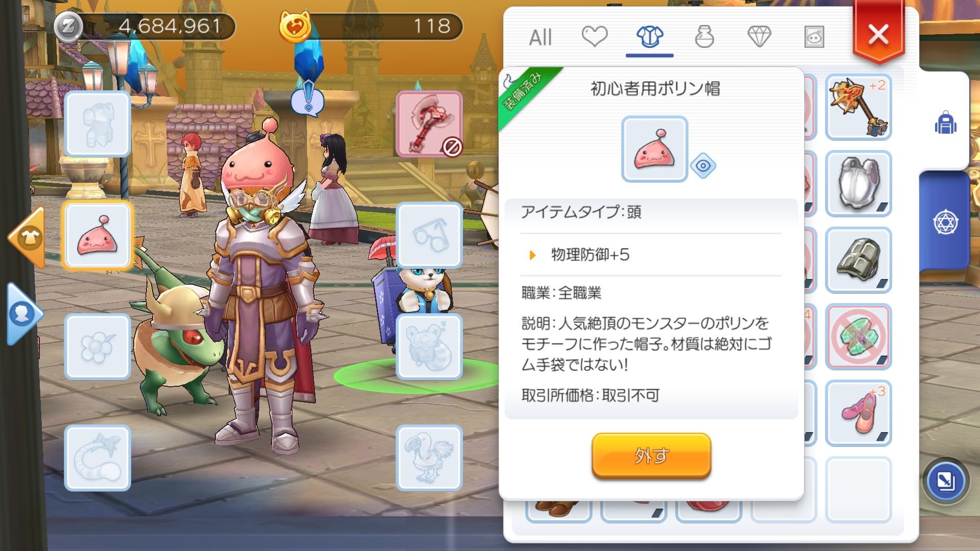Select the silver chest armor item
Viewport: 980px width, 551px height.
[859, 184]
